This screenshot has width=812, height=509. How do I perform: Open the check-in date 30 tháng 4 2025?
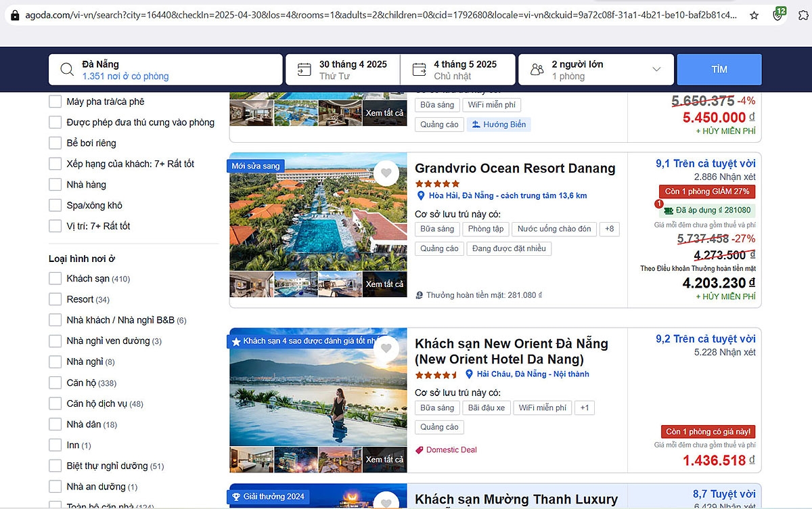coord(342,70)
